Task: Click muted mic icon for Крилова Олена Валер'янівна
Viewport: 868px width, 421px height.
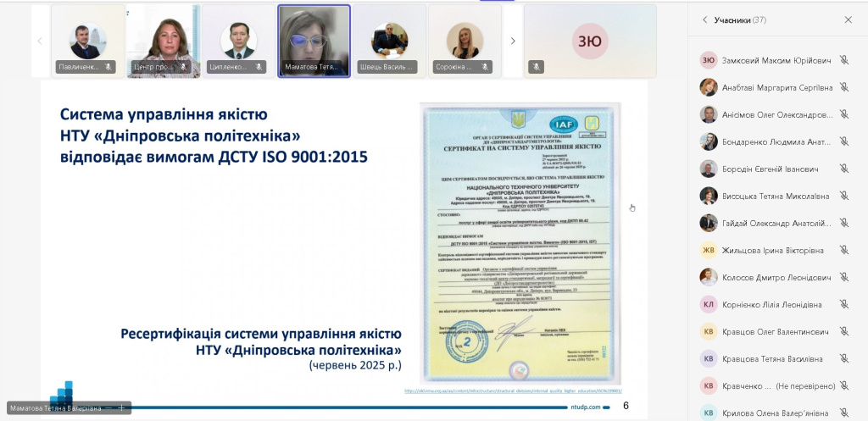Action: [843, 413]
